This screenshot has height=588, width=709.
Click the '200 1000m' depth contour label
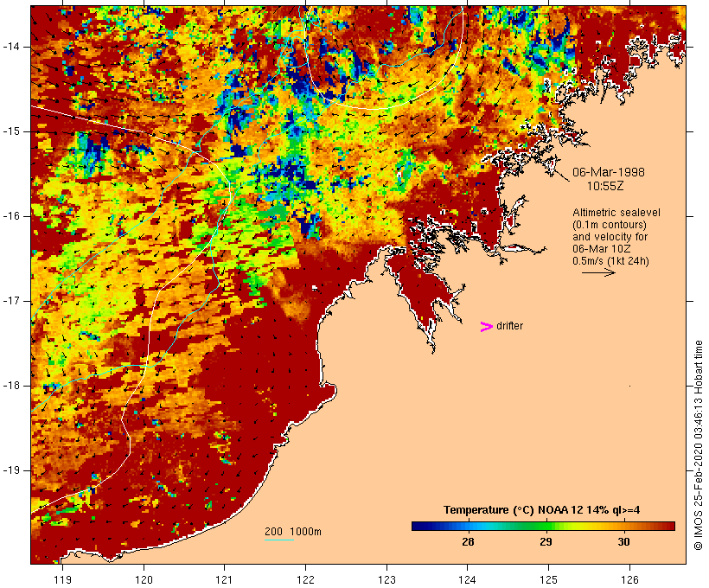tap(293, 532)
